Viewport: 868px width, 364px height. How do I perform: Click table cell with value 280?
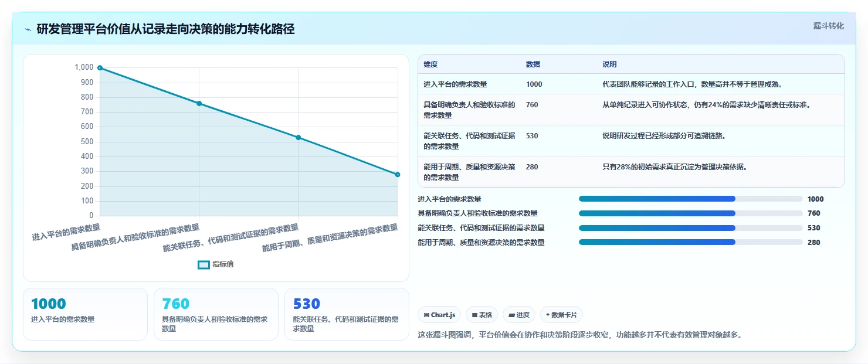(532, 167)
